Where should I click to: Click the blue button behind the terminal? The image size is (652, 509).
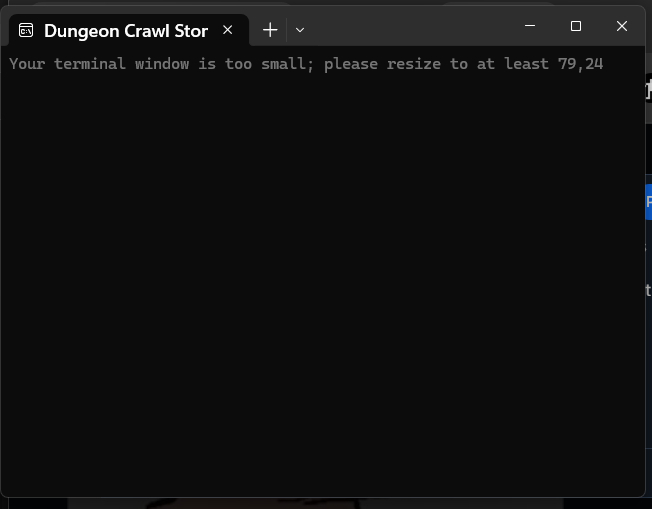(649, 202)
